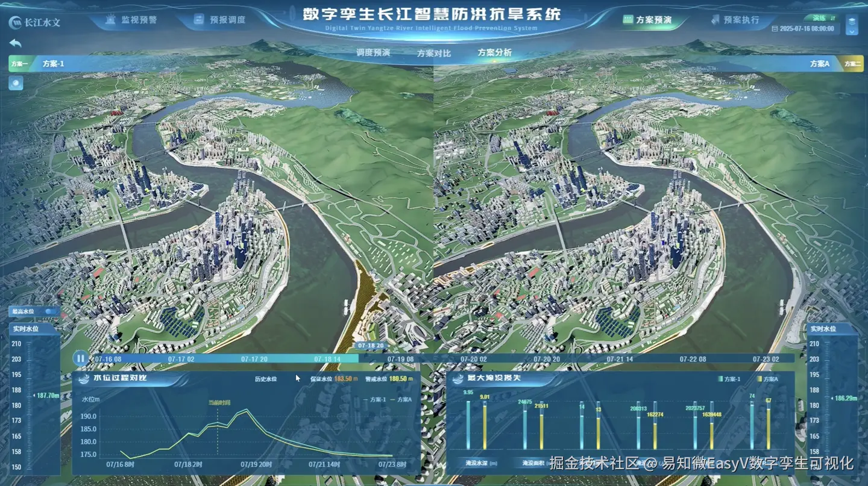This screenshot has width=868, height=486.
Task: Jump timeline to 07-18 14
Action: coord(327,358)
